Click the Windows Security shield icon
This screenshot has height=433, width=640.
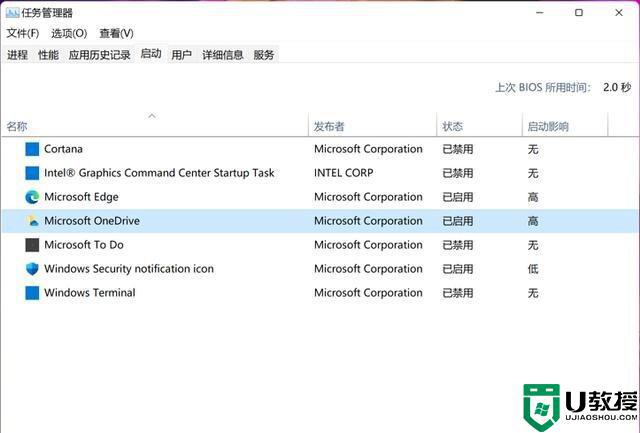pyautogui.click(x=32, y=269)
